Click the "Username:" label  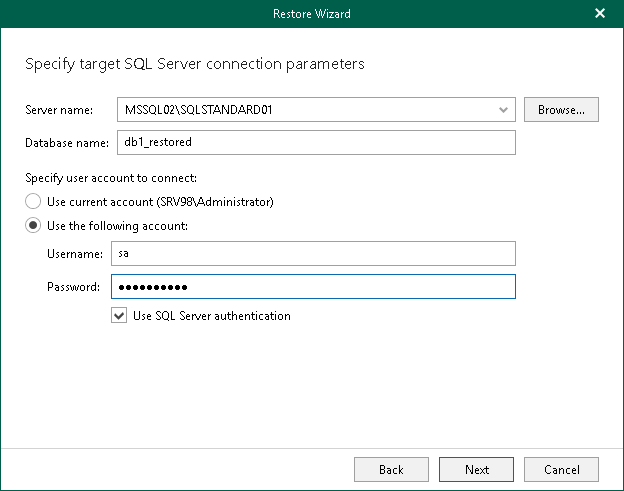(73, 254)
